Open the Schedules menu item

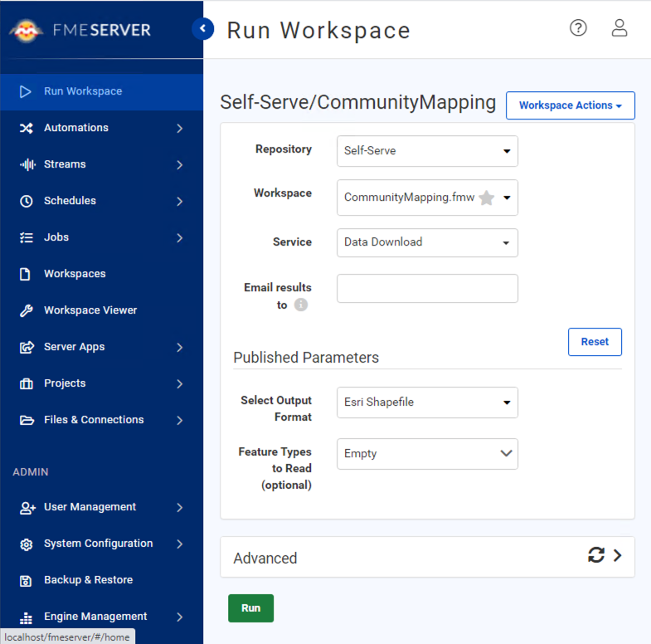pos(102,201)
